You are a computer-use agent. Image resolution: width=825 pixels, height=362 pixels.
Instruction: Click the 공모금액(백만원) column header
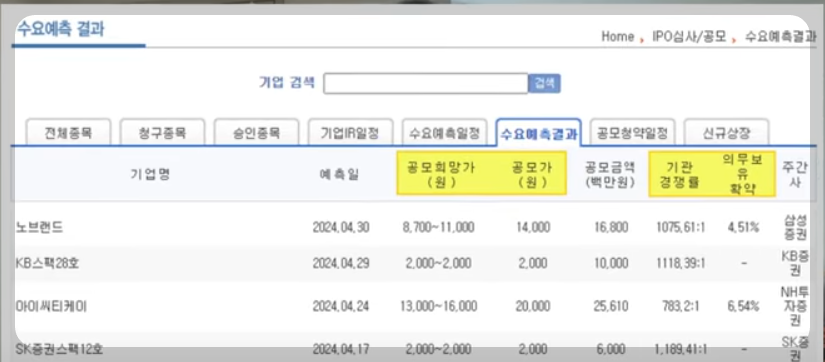click(x=609, y=175)
